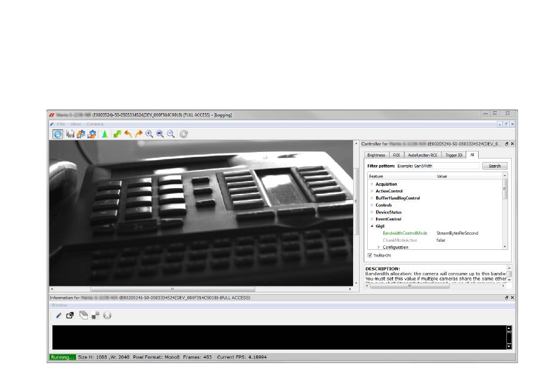Open the Window menu in Information panel
The image size is (560, 392).
(x=59, y=305)
